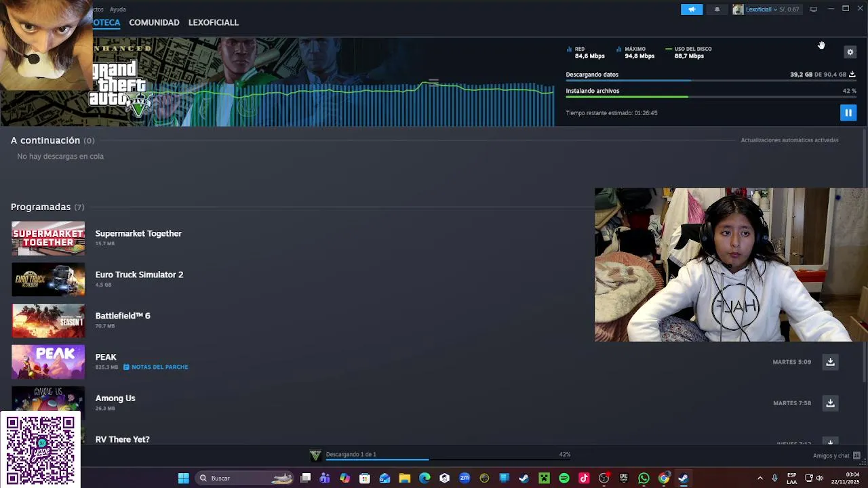
Task: Open RV There Yet? game title
Action: click(123, 439)
